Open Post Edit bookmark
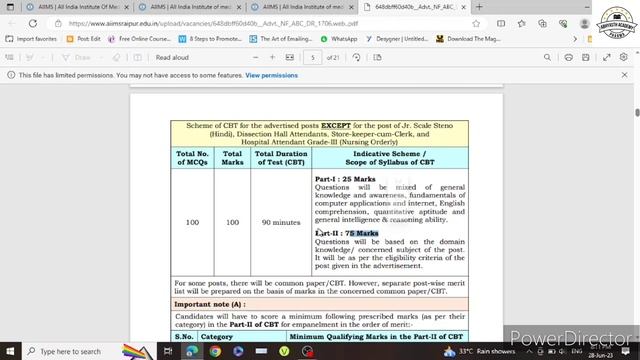Viewport: 640px width, 360px height. click(83, 39)
